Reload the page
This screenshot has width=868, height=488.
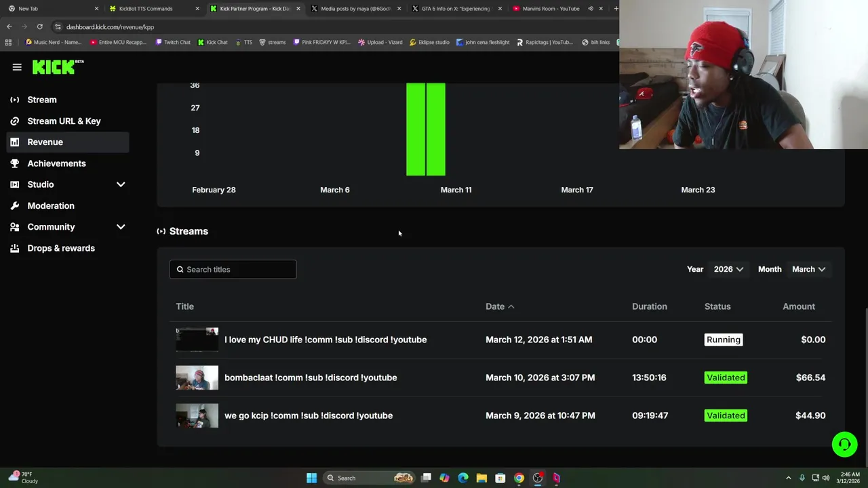click(40, 26)
